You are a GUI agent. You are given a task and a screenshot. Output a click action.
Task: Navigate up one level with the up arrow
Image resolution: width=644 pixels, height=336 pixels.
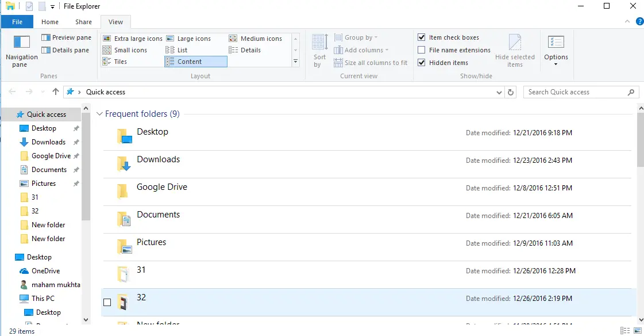pyautogui.click(x=55, y=91)
